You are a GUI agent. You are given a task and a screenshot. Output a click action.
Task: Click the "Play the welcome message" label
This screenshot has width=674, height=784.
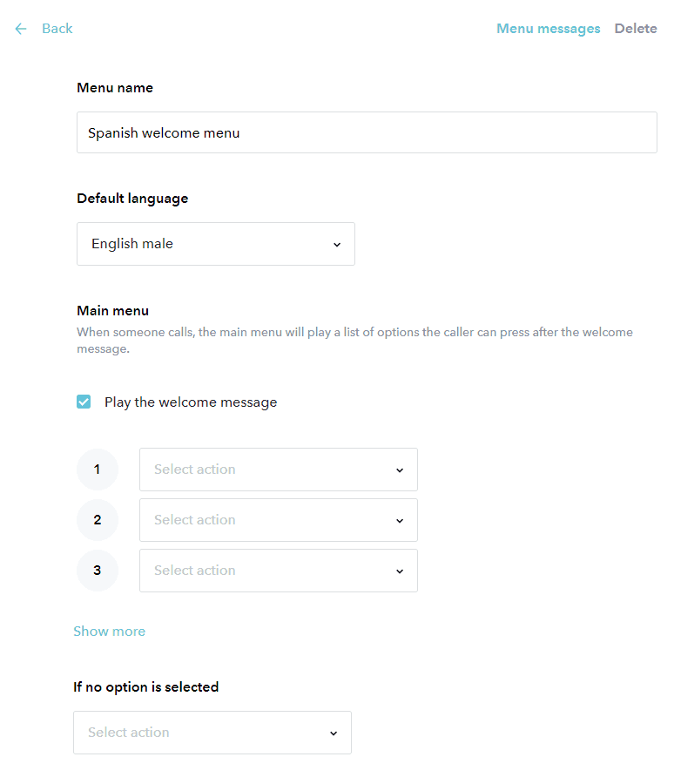[191, 402]
